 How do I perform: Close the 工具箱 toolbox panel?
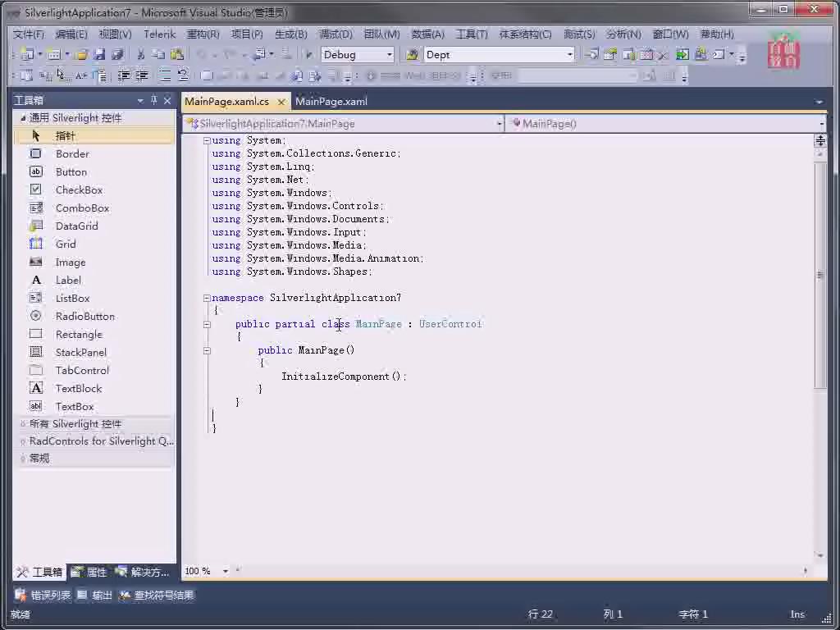(x=167, y=100)
